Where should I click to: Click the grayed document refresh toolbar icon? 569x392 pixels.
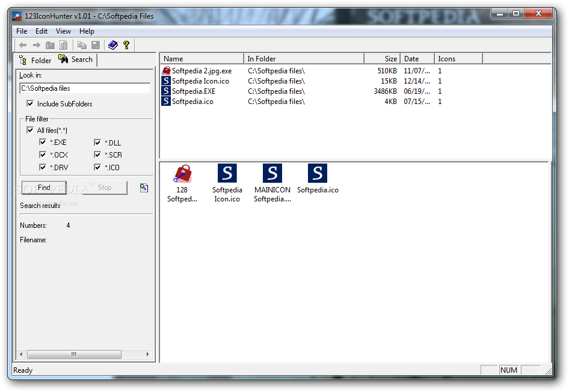tap(64, 45)
